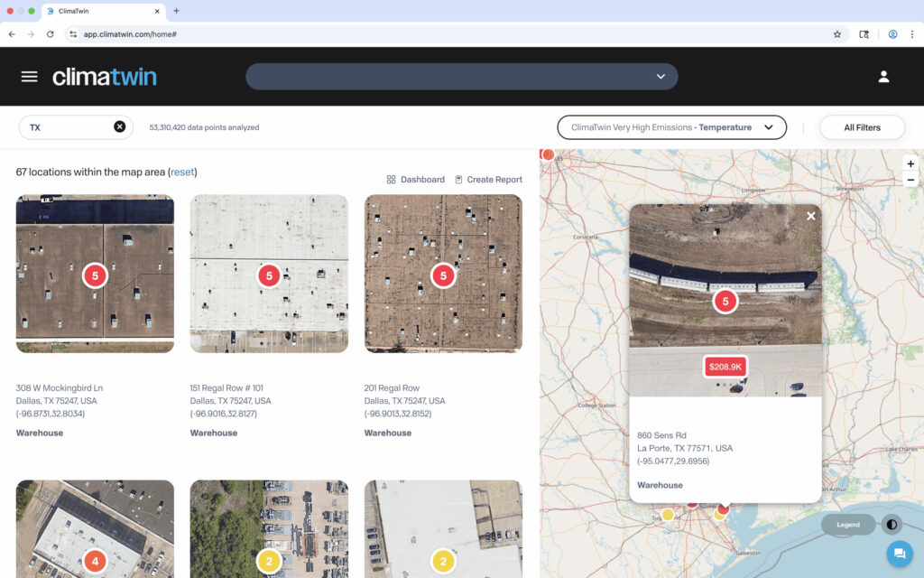This screenshot has height=578, width=924.
Task: Clear the TX filter with the X toggle
Action: click(x=120, y=126)
